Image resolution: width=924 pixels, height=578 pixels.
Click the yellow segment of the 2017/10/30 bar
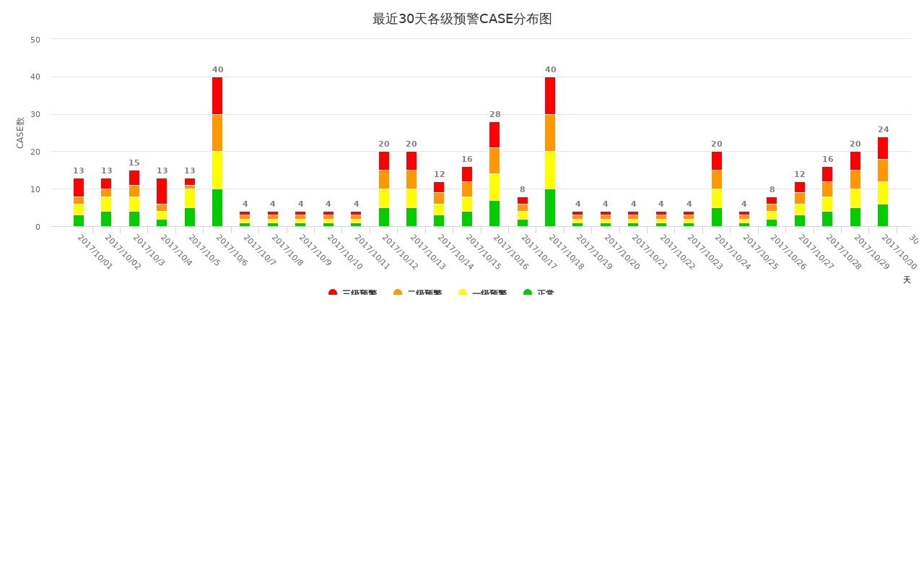(883, 193)
